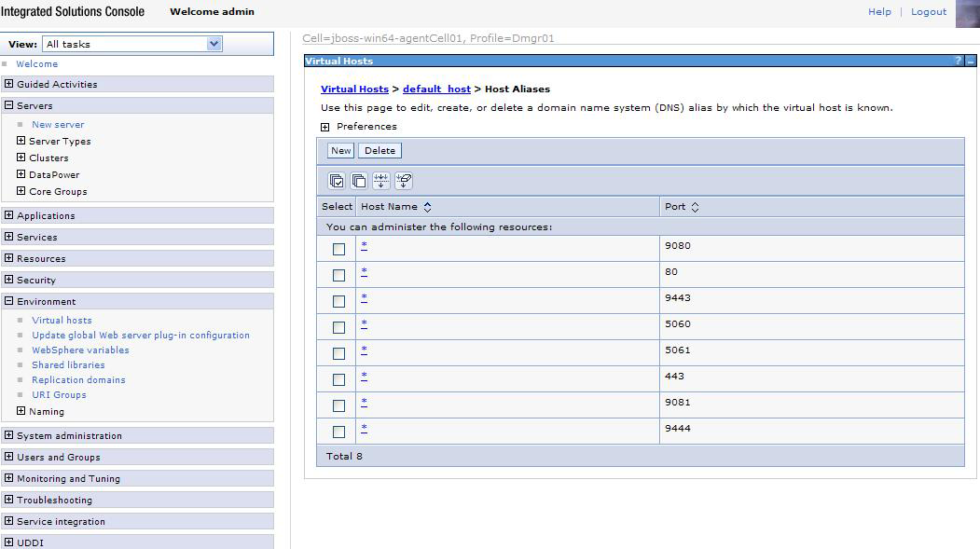980x549 pixels.
Task: Sort table by Host Name column arrows
Action: 428,207
